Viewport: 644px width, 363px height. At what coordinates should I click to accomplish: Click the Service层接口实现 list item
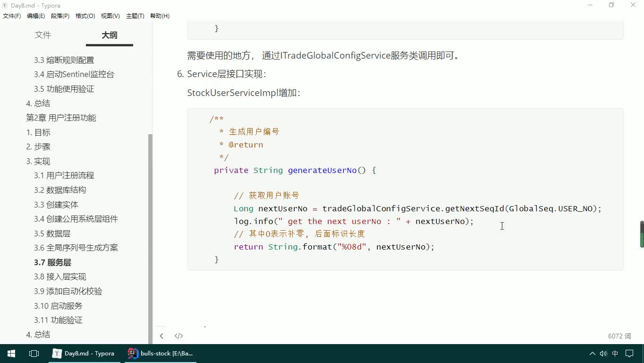[227, 74]
